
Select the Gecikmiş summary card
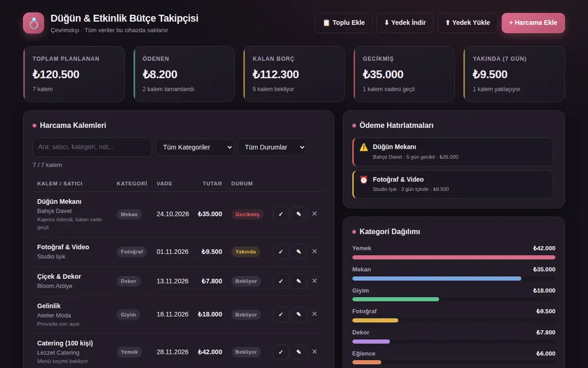404,74
